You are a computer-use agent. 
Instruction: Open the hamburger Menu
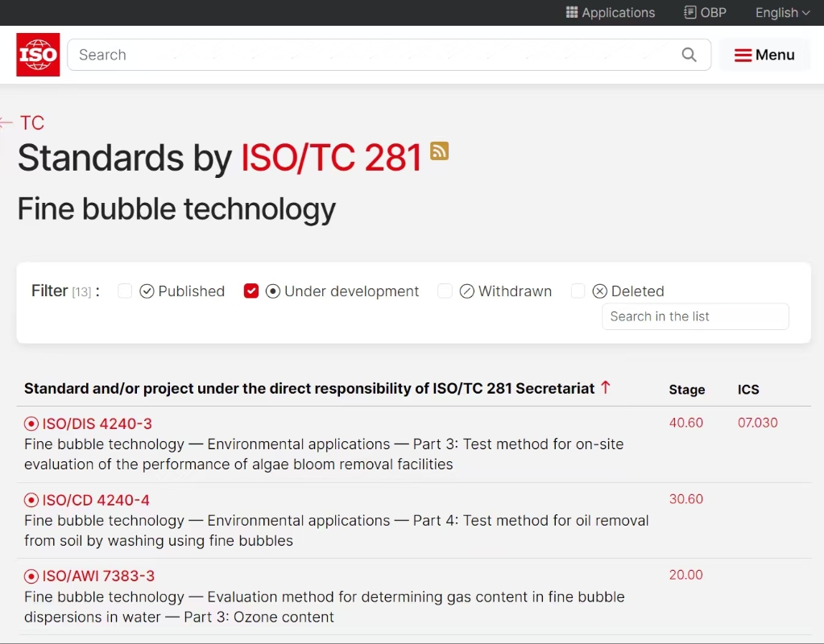(764, 55)
